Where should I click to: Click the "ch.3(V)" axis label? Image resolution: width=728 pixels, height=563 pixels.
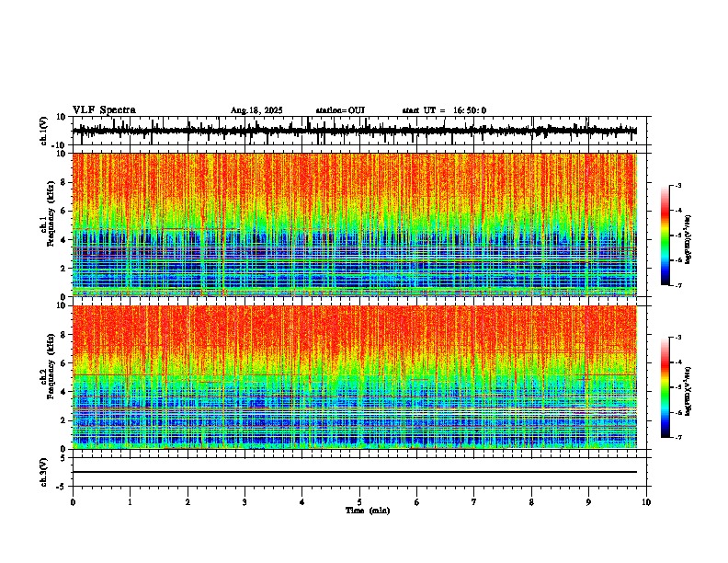44,472
